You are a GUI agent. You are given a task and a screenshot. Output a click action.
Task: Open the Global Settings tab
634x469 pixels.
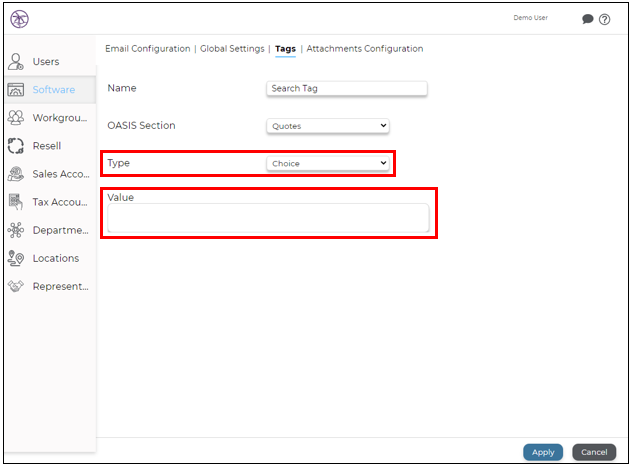click(x=232, y=49)
